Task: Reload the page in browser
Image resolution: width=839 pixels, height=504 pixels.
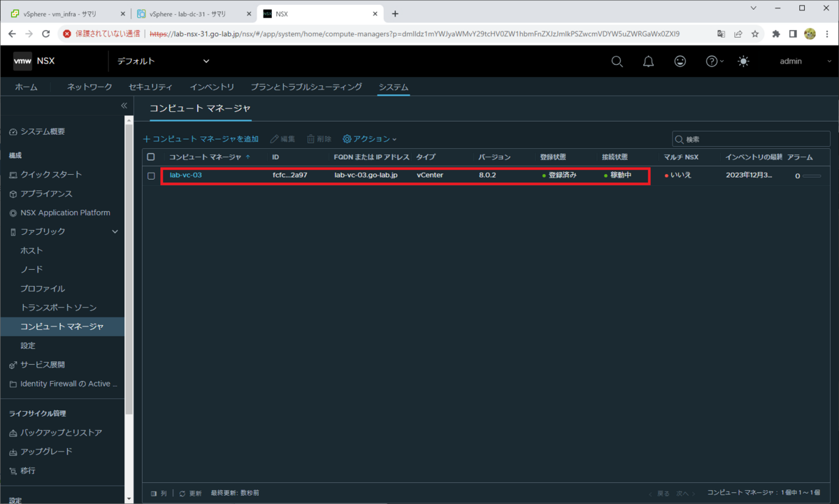Action: click(x=46, y=34)
